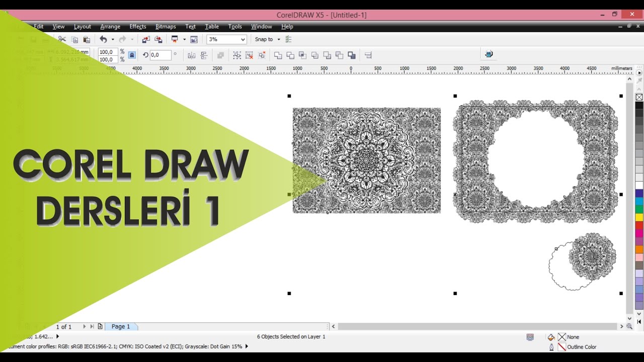
Task: Pick the No Color swatch in palette
Action: point(639,97)
